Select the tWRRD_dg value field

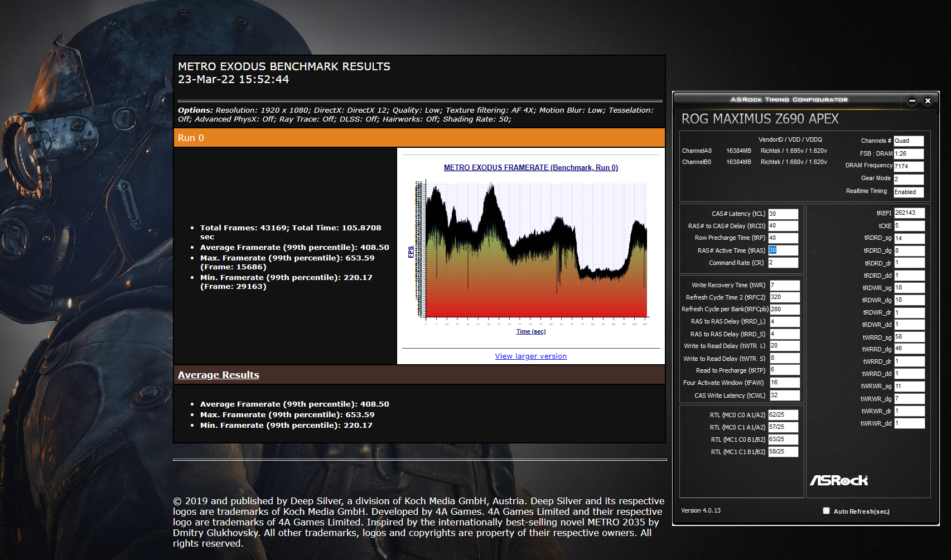pos(909,349)
